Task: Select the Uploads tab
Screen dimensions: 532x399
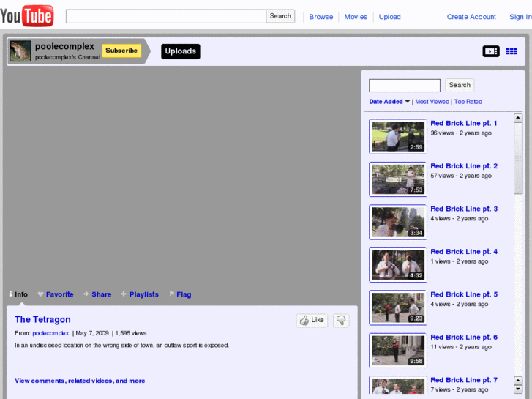Action: (x=181, y=51)
